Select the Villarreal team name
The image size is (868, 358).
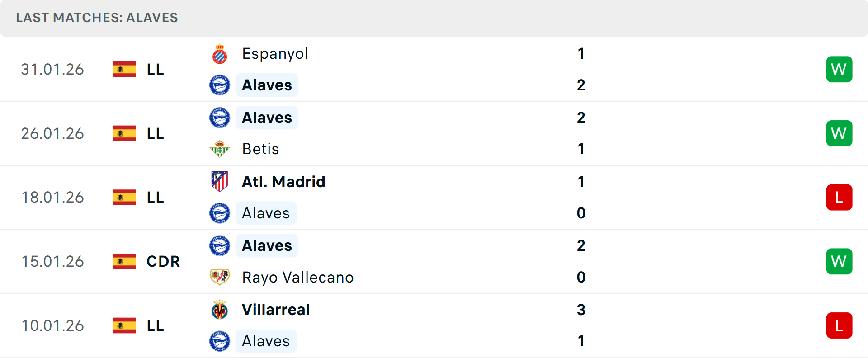pyautogui.click(x=276, y=310)
